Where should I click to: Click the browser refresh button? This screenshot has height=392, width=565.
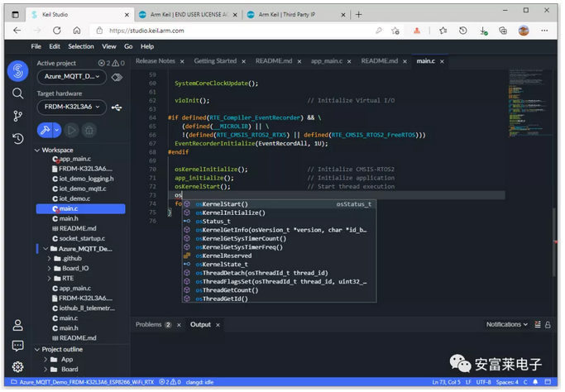point(57,31)
